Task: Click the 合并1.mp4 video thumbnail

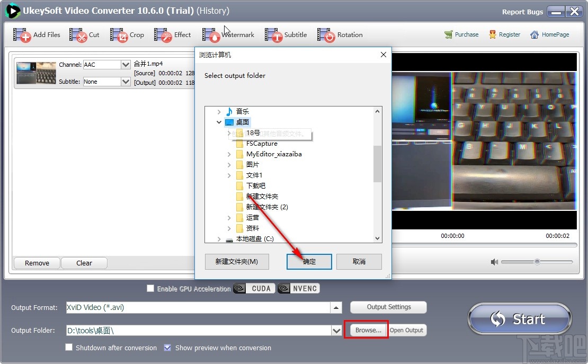Action: pyautogui.click(x=36, y=73)
